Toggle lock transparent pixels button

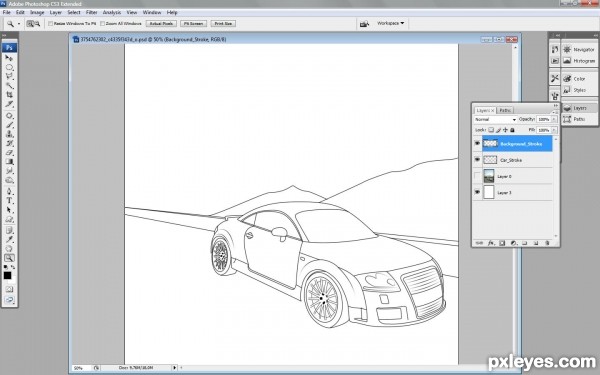(491, 130)
